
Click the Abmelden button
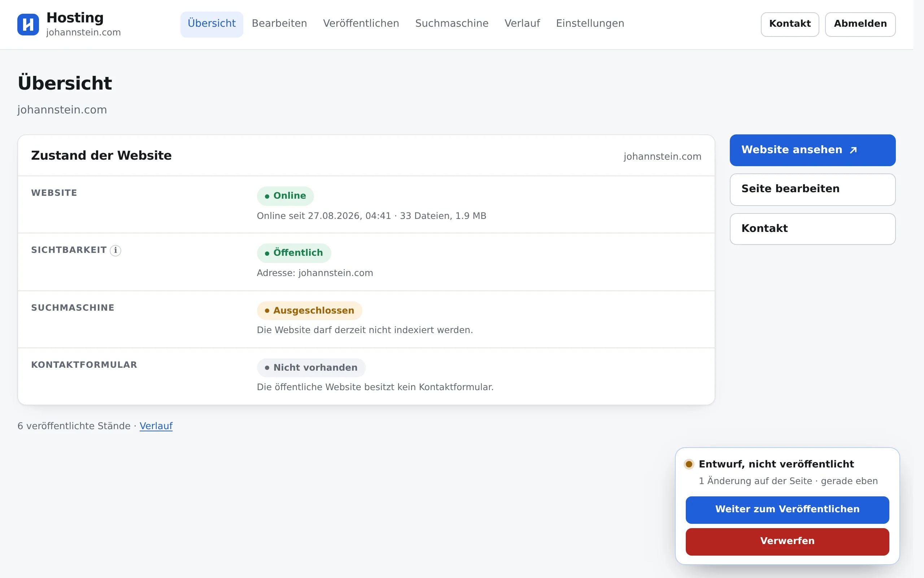[x=860, y=24]
